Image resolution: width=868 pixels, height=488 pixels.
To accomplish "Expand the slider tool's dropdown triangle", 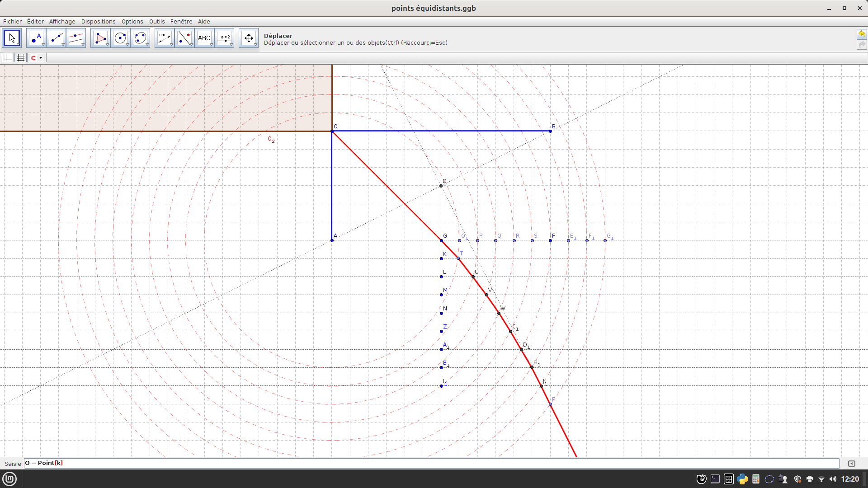I will 231,45.
